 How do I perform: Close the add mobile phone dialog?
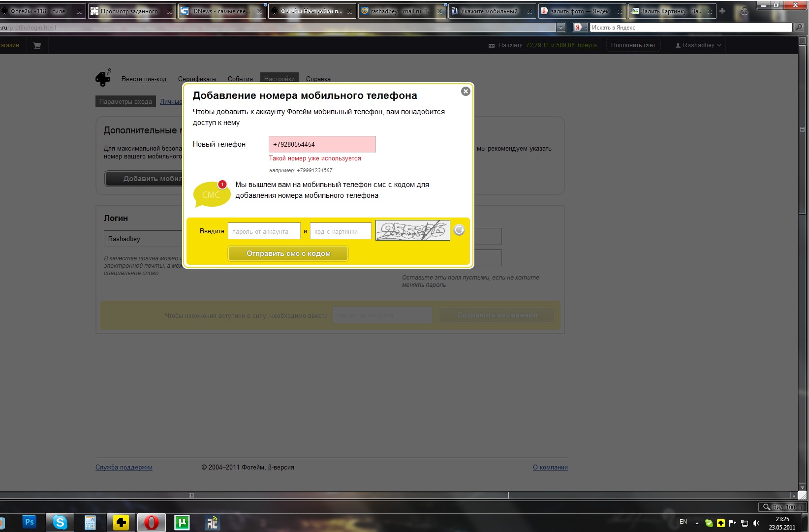pos(466,92)
